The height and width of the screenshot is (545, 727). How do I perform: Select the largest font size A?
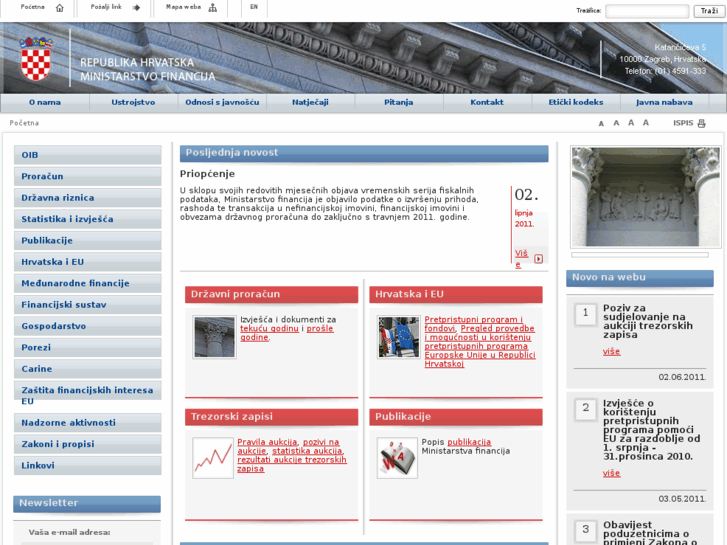646,123
